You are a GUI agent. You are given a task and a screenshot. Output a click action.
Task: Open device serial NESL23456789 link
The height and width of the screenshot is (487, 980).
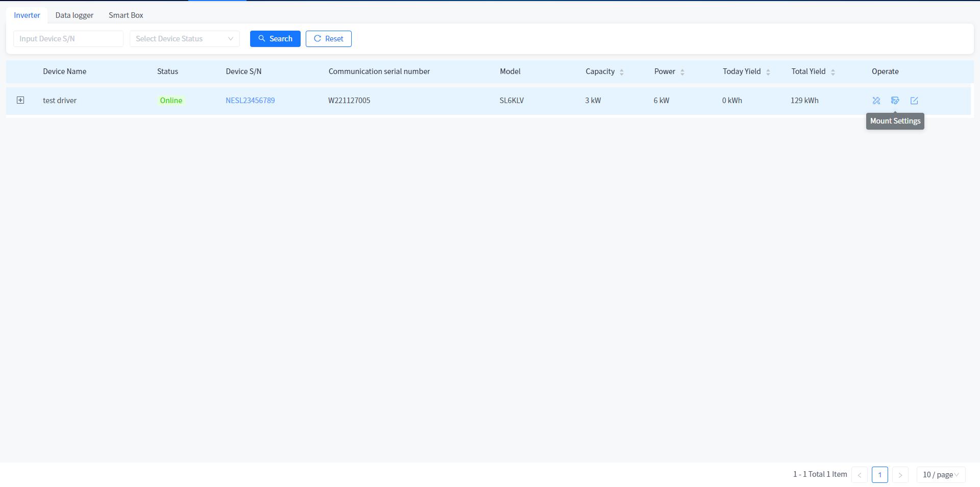tap(250, 101)
